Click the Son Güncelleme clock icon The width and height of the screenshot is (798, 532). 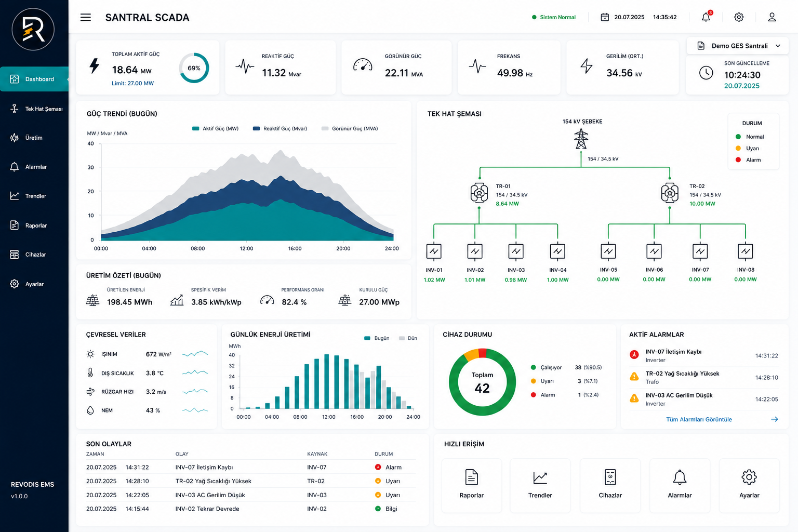tap(706, 73)
